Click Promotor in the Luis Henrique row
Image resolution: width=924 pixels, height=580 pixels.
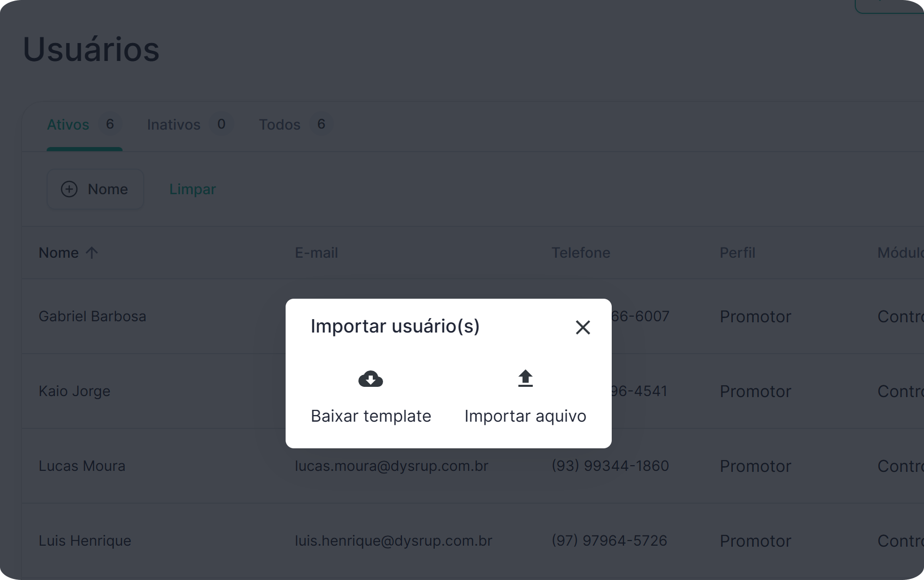[x=756, y=541]
